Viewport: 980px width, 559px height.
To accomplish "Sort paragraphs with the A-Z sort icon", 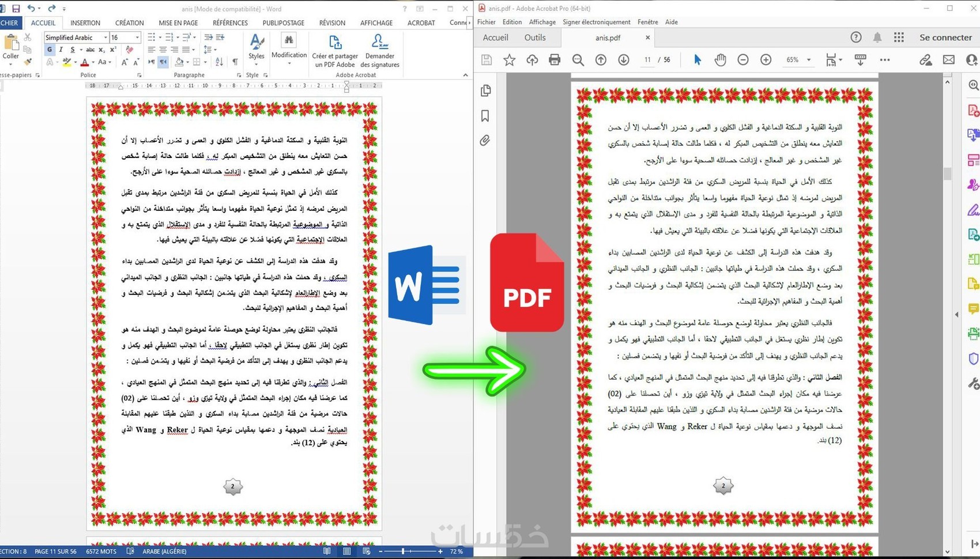I will pyautogui.click(x=219, y=62).
